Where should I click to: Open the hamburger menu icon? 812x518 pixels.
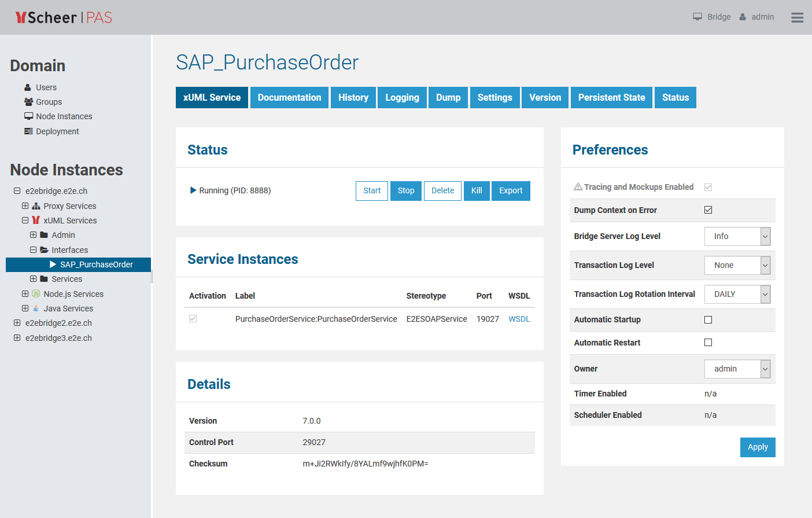pos(797,17)
